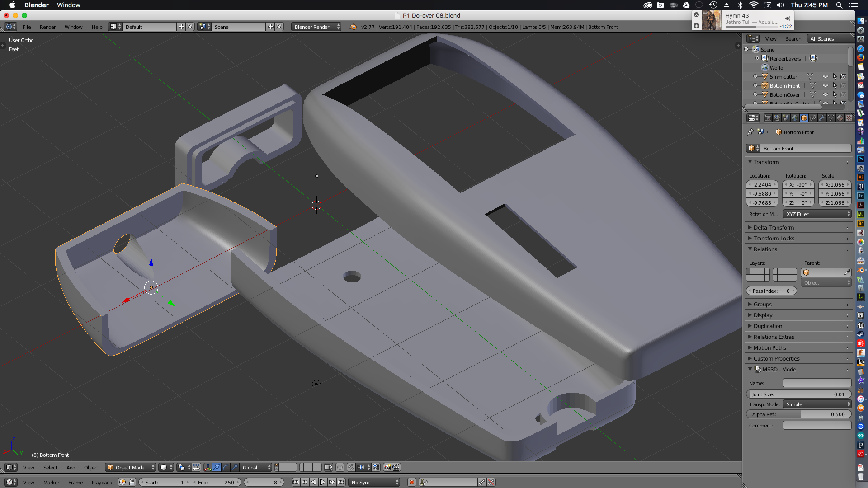Collapse the Scene tree in outliner

click(746, 49)
